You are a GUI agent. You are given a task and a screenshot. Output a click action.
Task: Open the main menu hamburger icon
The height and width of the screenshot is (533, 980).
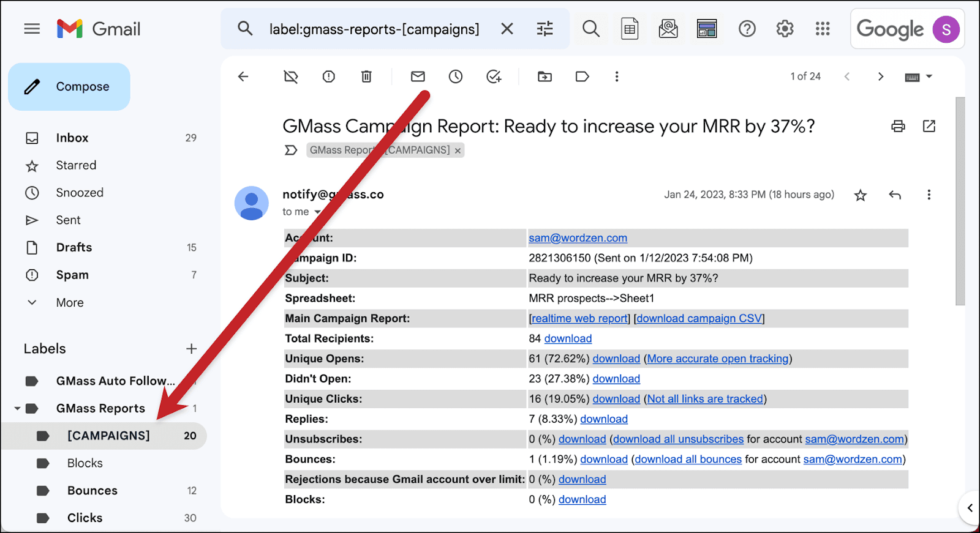[32, 29]
